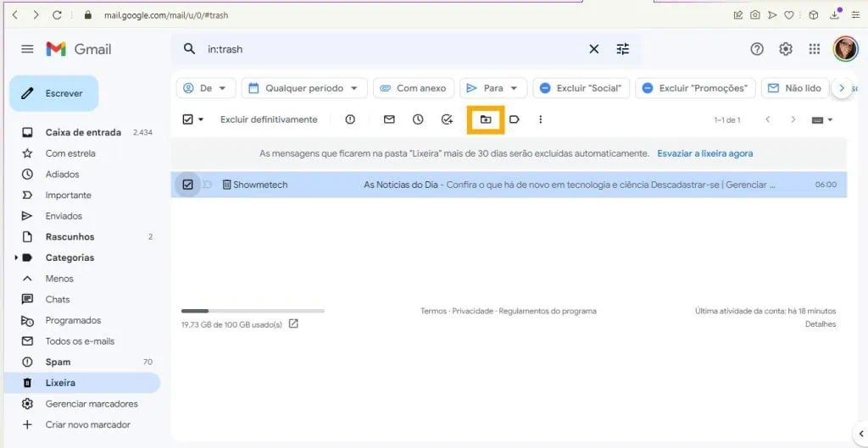Screen dimensions: 868x448
Task: Open storage management external link icon
Action: (293, 324)
